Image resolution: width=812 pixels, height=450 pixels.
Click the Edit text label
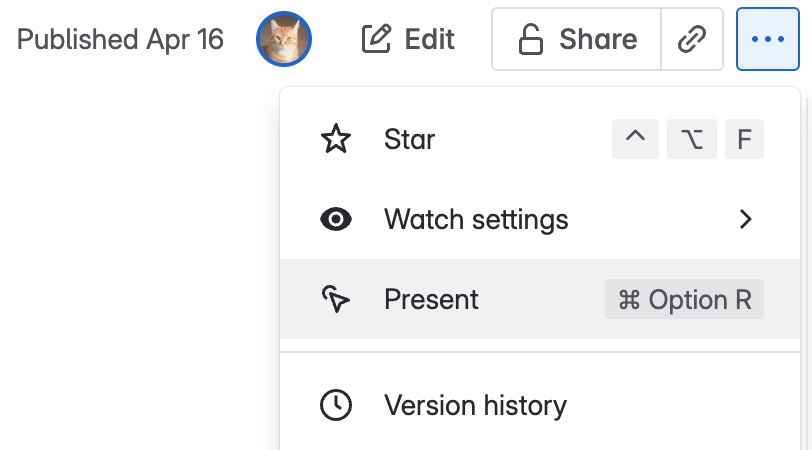point(430,39)
